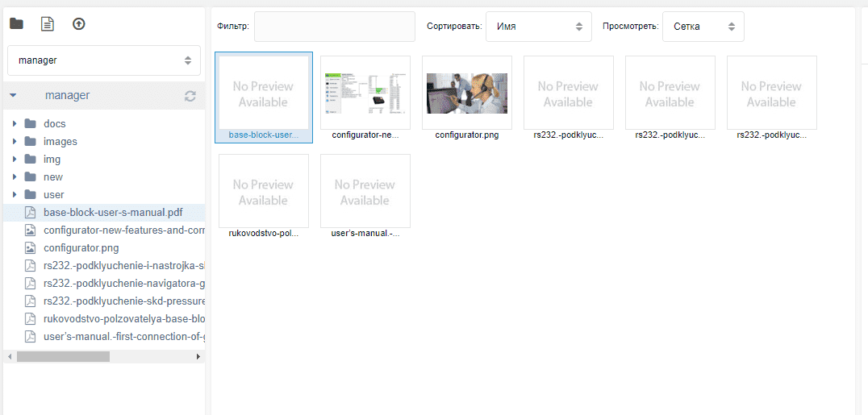Select img in the tree
This screenshot has width=868, height=415.
[x=52, y=160]
